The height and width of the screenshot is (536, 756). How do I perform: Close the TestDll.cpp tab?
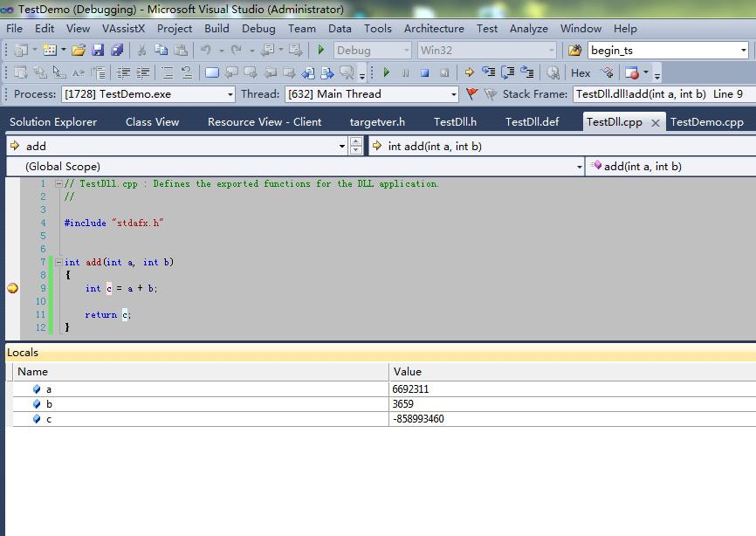pyautogui.click(x=656, y=123)
